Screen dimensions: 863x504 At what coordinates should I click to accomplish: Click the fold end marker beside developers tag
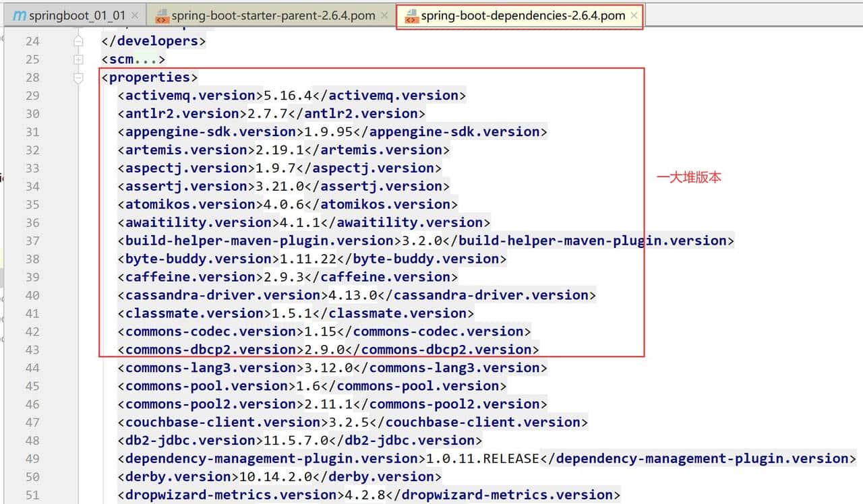pyautogui.click(x=79, y=41)
